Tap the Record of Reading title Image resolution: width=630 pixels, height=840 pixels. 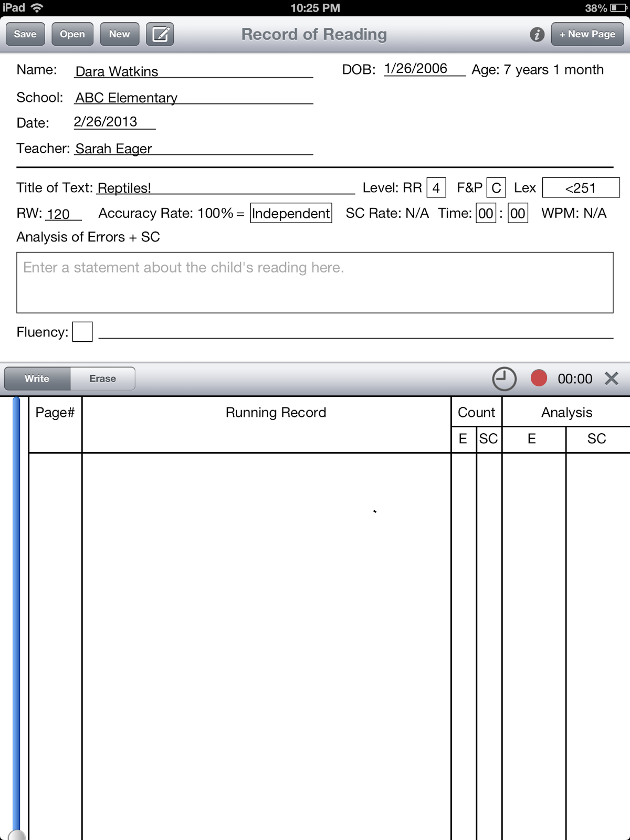pos(314,34)
